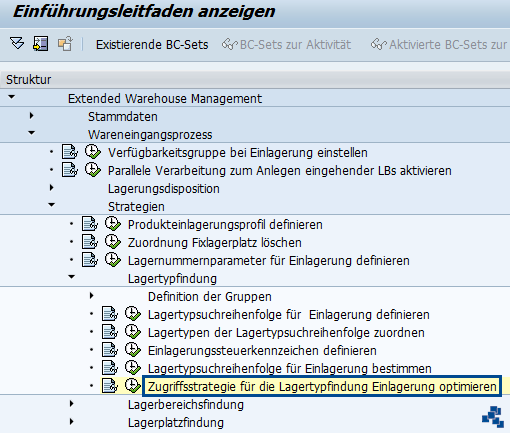Screen dimensions: 510x433
Task: Select the Lagerungsdisposition tree entry
Action: (164, 189)
